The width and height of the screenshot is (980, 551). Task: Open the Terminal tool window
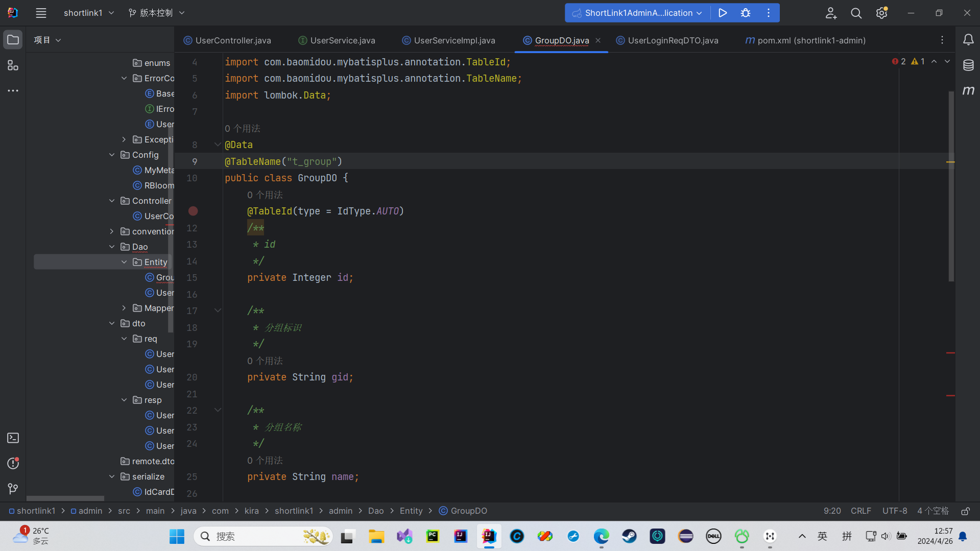[13, 438]
